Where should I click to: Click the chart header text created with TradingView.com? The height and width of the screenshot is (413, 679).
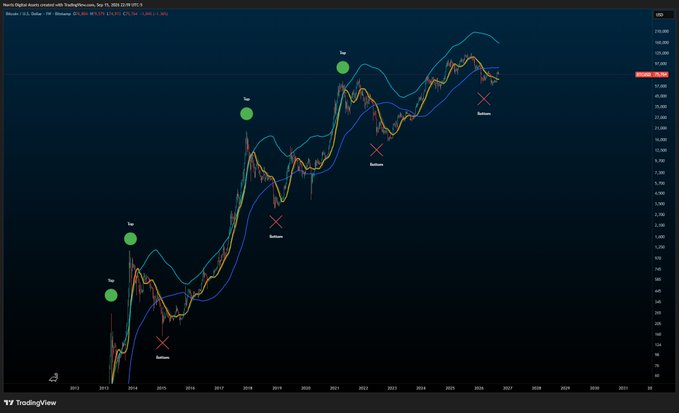tap(72, 5)
